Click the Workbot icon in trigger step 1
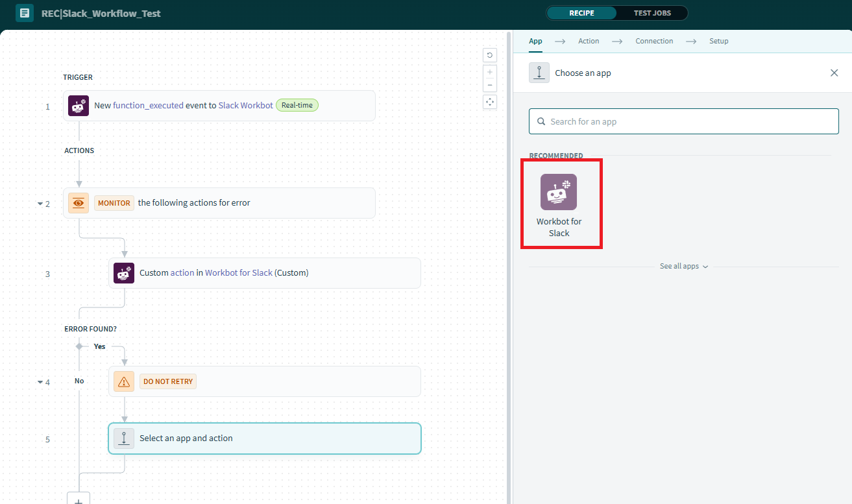Viewport: 852px width, 504px height. (x=79, y=105)
